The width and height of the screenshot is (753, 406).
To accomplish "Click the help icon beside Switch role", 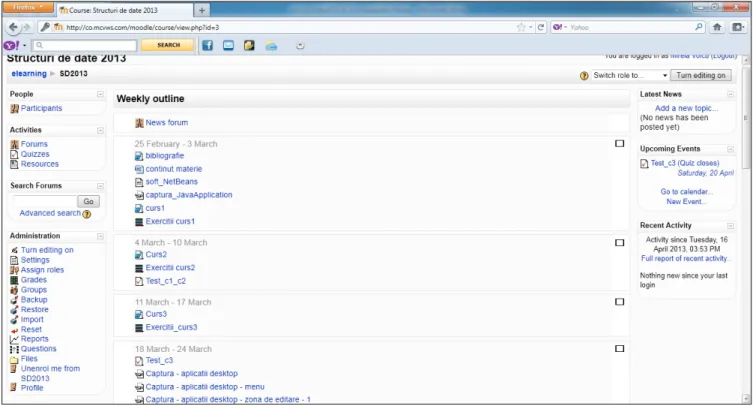I will (x=584, y=75).
